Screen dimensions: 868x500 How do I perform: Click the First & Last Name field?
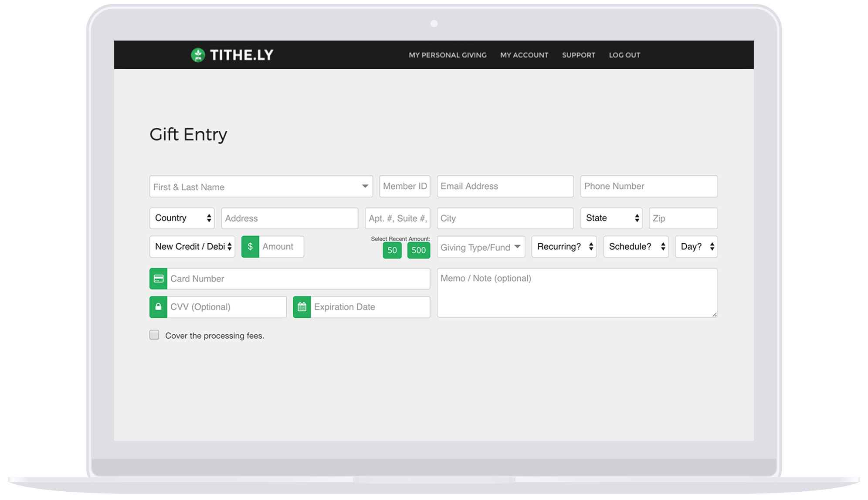tap(261, 187)
